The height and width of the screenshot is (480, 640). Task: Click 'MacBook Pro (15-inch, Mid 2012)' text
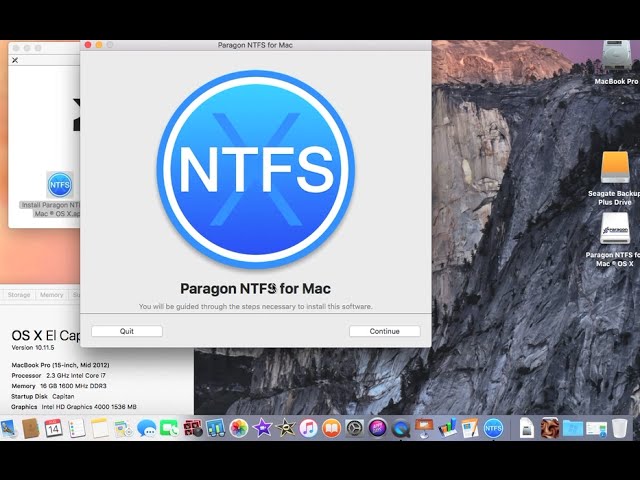tap(60, 365)
